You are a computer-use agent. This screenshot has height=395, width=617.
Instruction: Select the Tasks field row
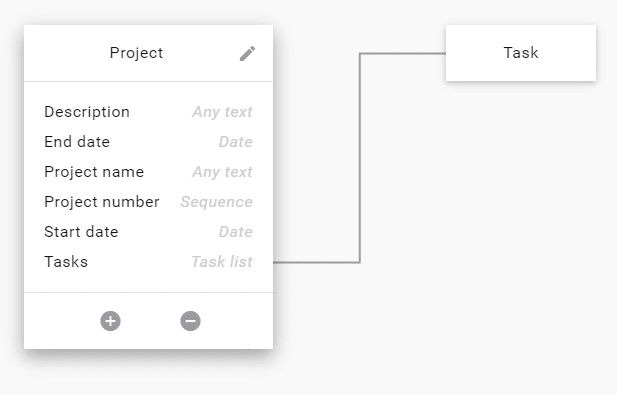[148, 262]
